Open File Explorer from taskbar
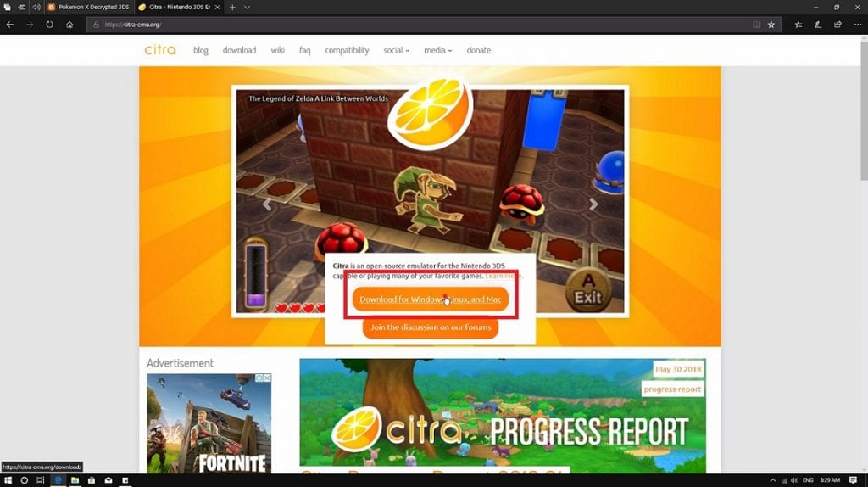The height and width of the screenshot is (487, 868). 75,480
